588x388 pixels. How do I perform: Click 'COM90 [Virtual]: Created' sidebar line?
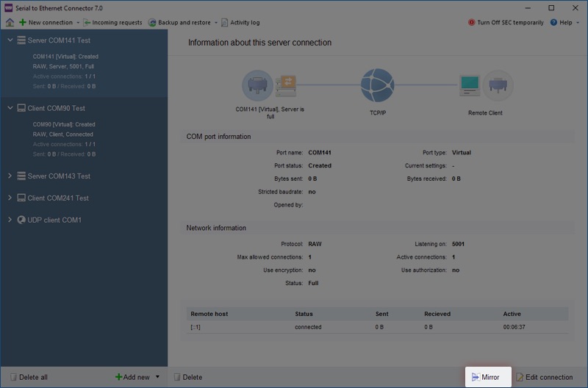click(x=64, y=124)
